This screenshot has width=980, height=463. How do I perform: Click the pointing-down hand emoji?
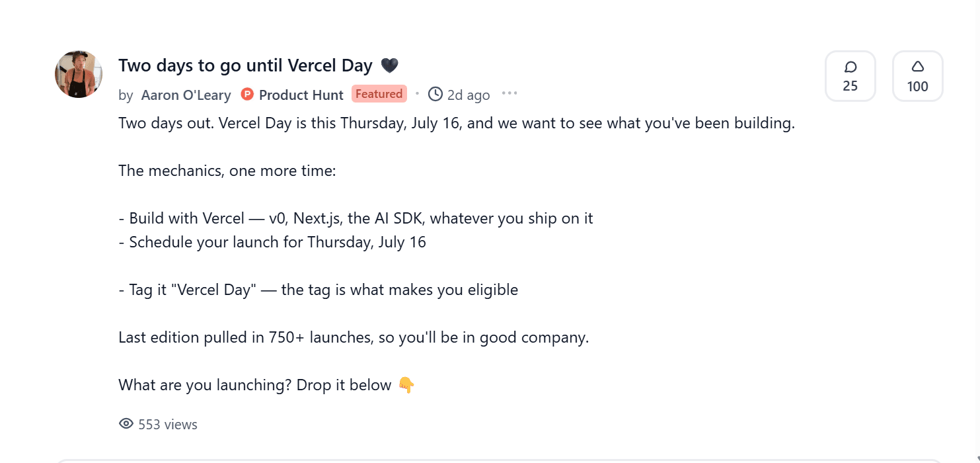point(406,385)
